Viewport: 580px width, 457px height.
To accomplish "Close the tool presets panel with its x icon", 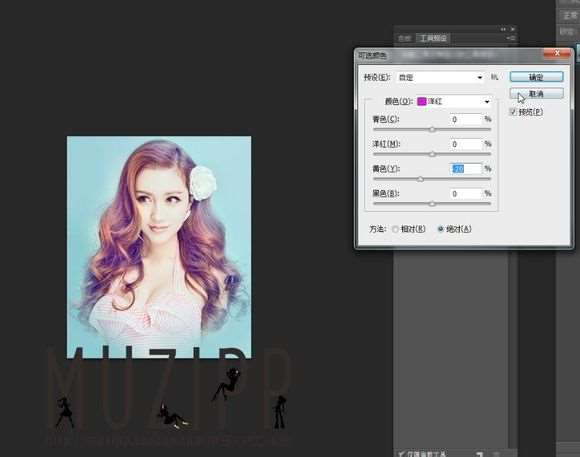I will [512, 29].
